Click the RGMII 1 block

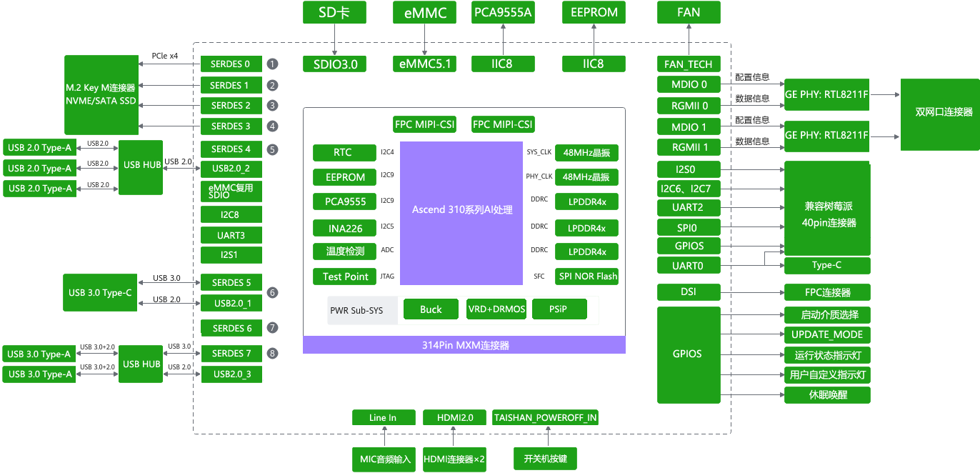689,147
